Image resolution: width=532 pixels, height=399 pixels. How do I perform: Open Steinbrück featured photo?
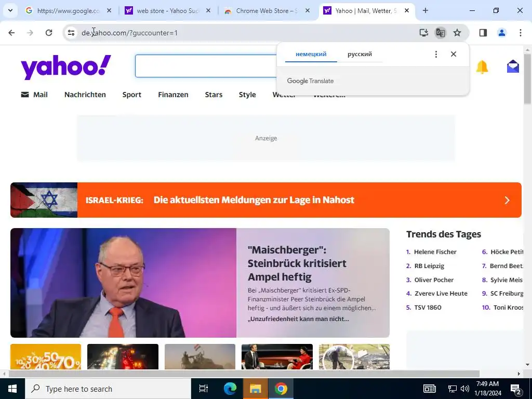pos(124,283)
